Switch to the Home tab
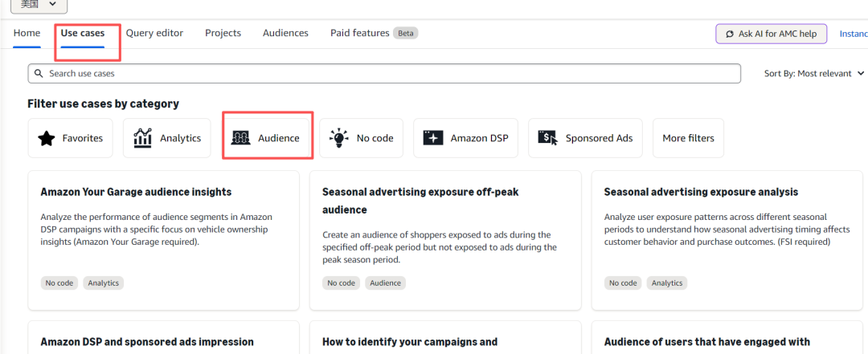Image resolution: width=868 pixels, height=354 pixels. (x=27, y=33)
